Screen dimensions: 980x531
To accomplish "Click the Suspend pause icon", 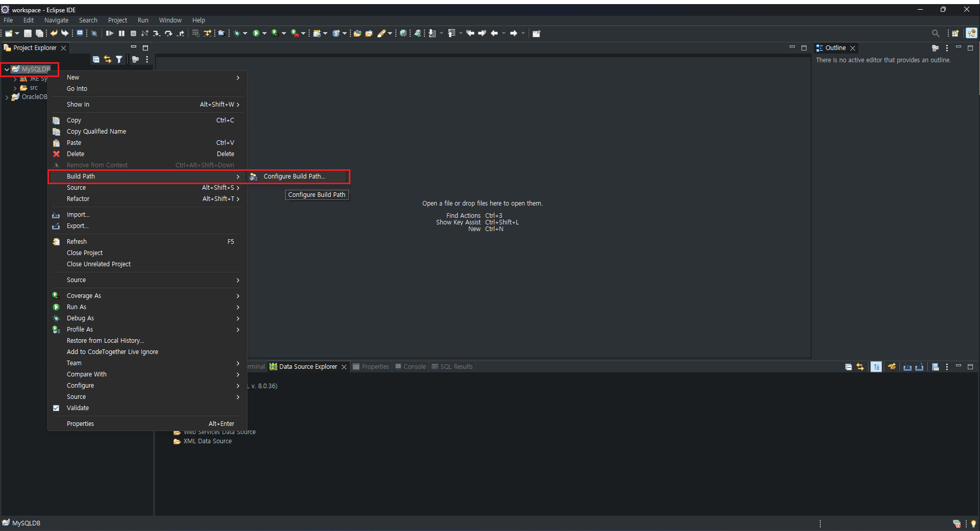I will 121,33.
